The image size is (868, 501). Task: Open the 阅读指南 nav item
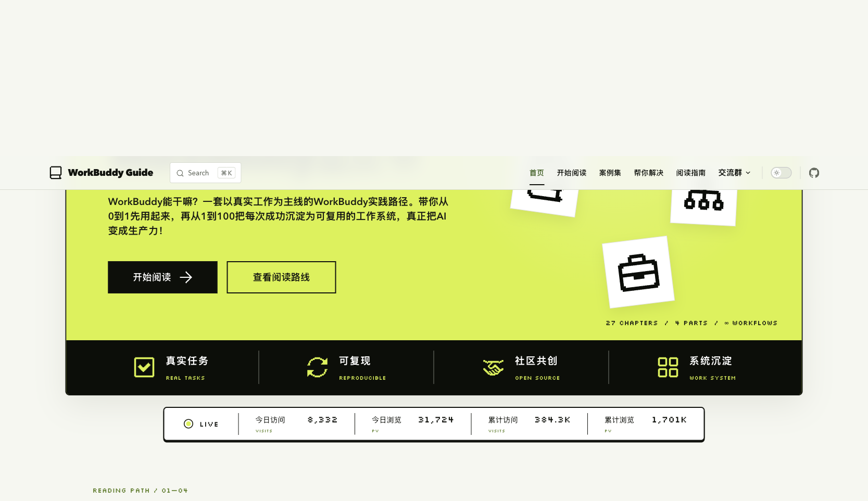pos(691,173)
